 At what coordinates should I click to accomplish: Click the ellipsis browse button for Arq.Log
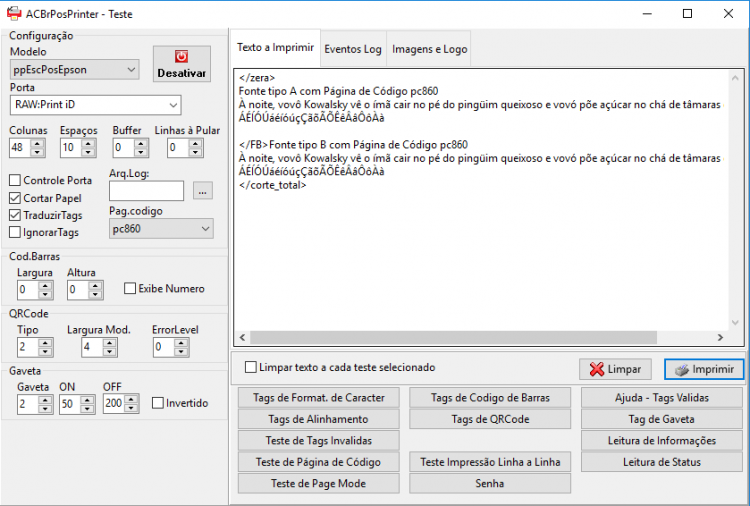(203, 191)
